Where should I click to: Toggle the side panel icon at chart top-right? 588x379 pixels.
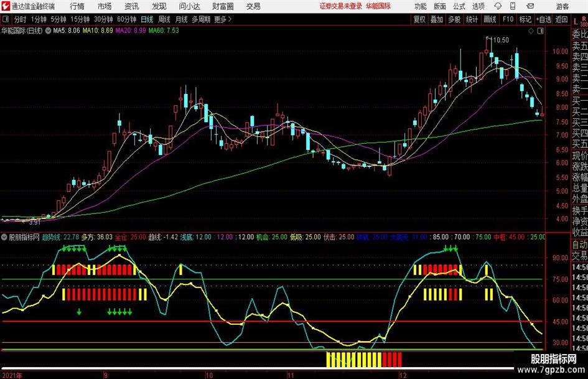[x=540, y=30]
